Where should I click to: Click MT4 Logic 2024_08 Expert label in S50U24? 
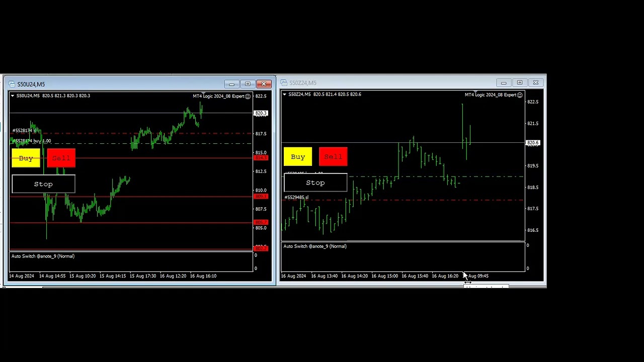click(218, 96)
